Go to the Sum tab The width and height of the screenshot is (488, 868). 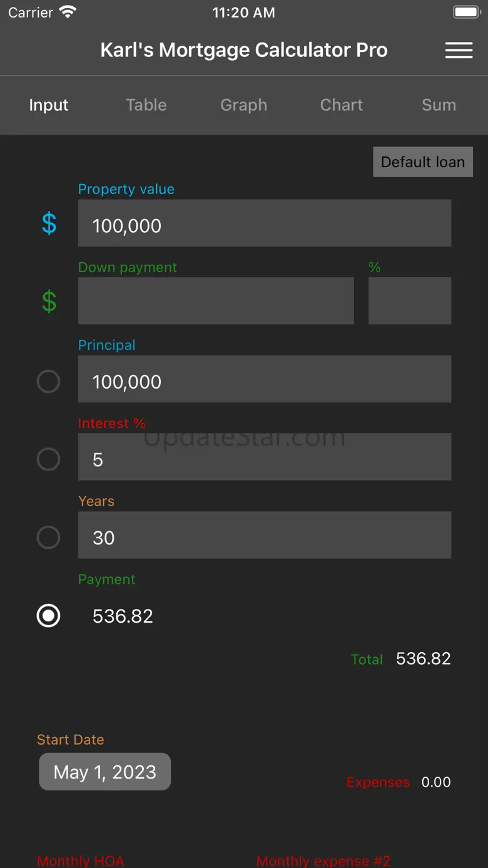[439, 105]
